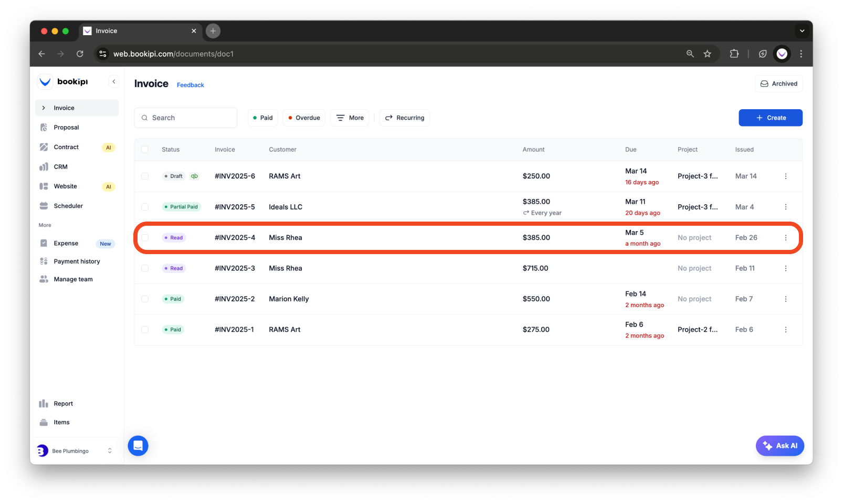Open the More filters dropdown
Viewport: 843px width, 504px height.
click(350, 118)
